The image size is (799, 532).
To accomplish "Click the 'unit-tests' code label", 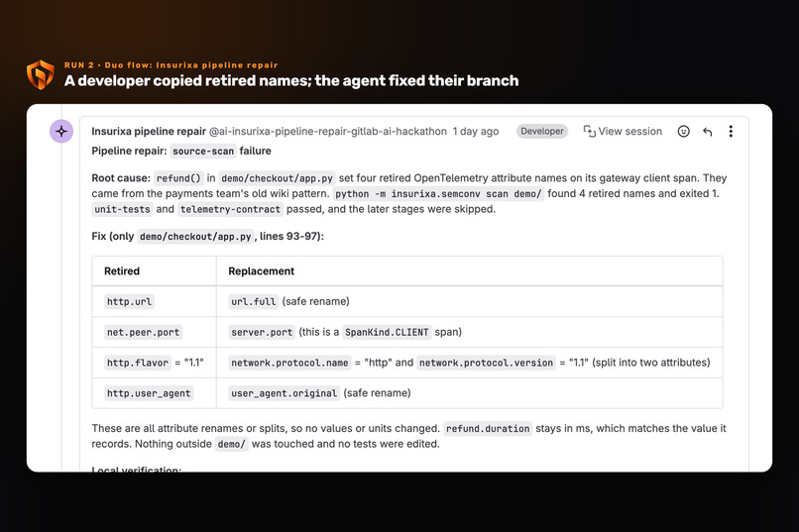I will point(122,209).
